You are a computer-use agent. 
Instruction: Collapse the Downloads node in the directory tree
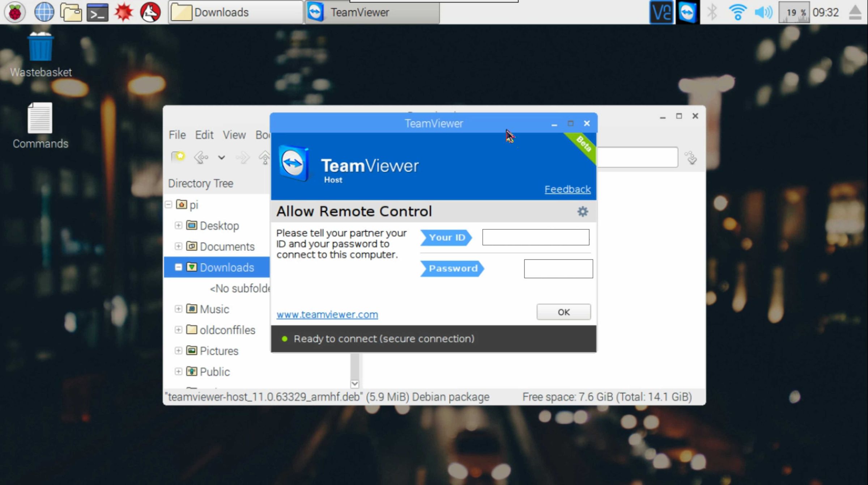coord(179,267)
